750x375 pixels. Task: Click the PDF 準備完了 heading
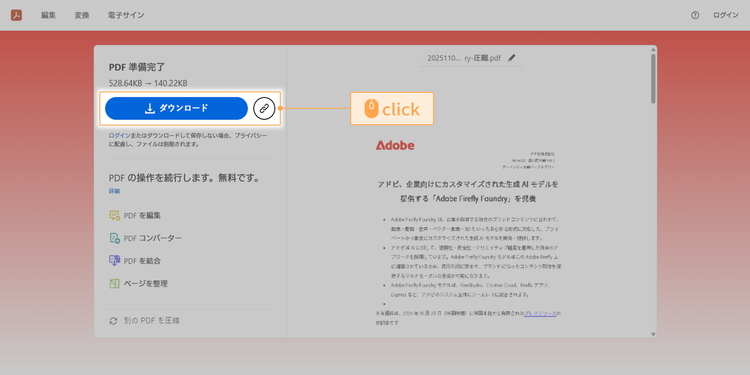click(x=137, y=67)
